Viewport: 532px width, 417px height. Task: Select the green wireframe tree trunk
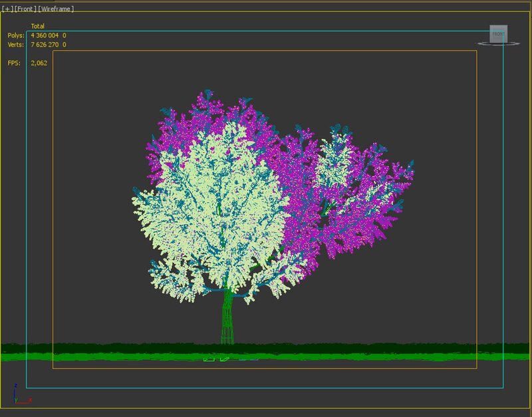click(227, 319)
